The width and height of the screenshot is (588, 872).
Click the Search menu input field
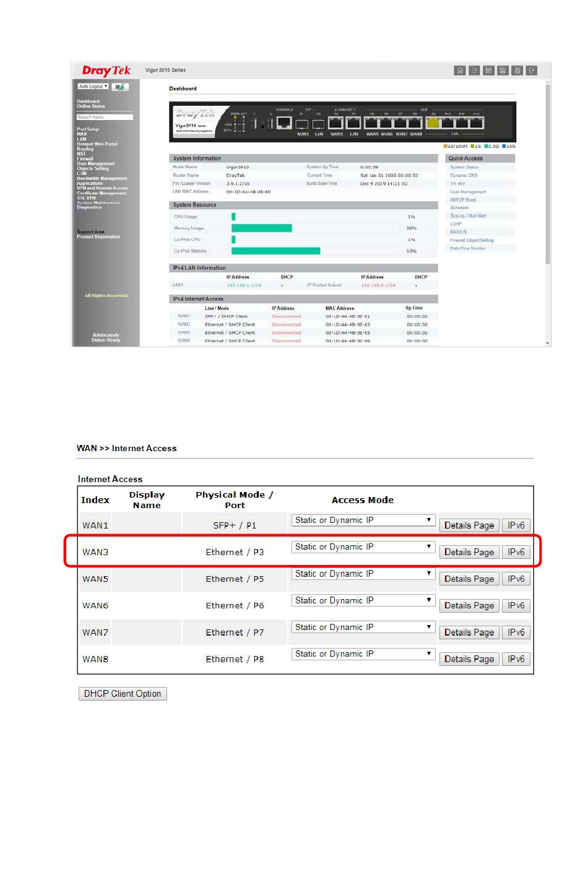[105, 117]
